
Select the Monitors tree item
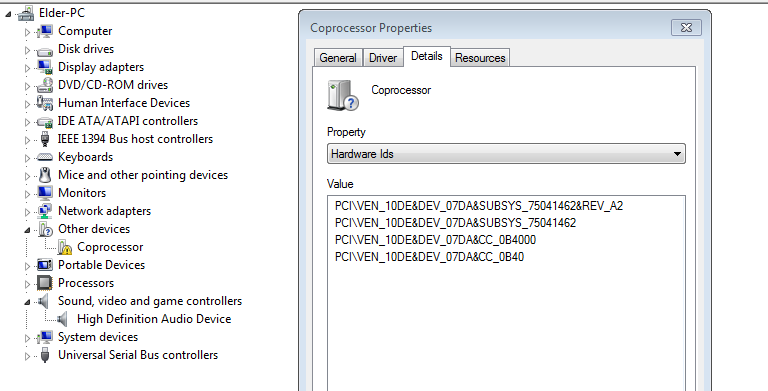coord(82,193)
